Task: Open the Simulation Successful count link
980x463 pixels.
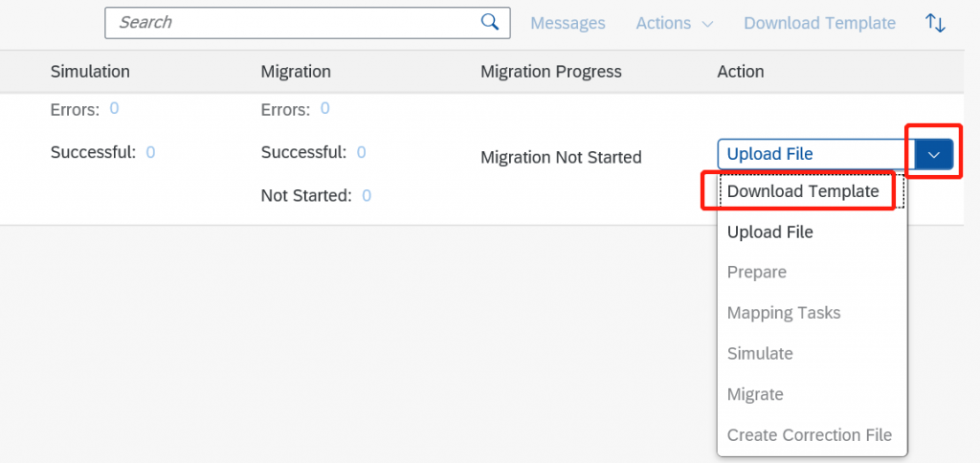Action: tap(150, 152)
